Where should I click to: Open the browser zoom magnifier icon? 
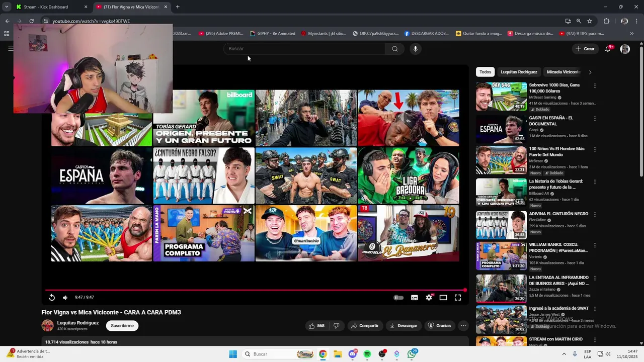point(579,21)
